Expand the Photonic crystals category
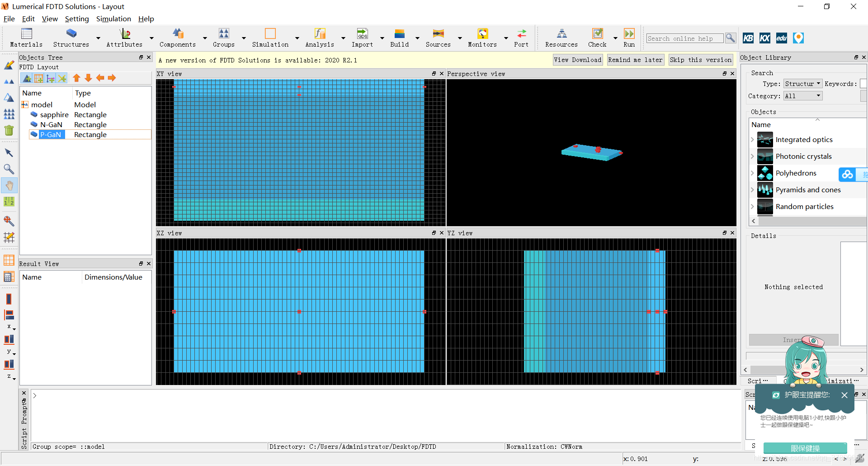Viewport: 868px width, 466px height. pos(752,156)
